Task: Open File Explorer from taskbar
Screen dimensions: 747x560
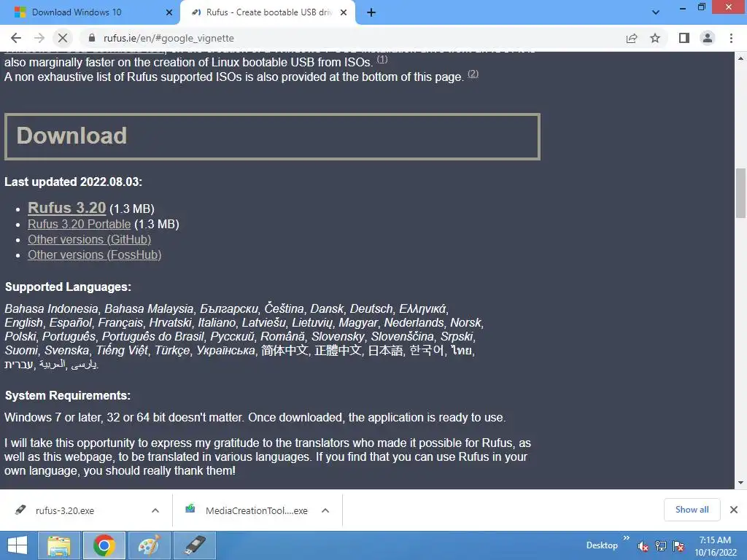Action: 59,545
